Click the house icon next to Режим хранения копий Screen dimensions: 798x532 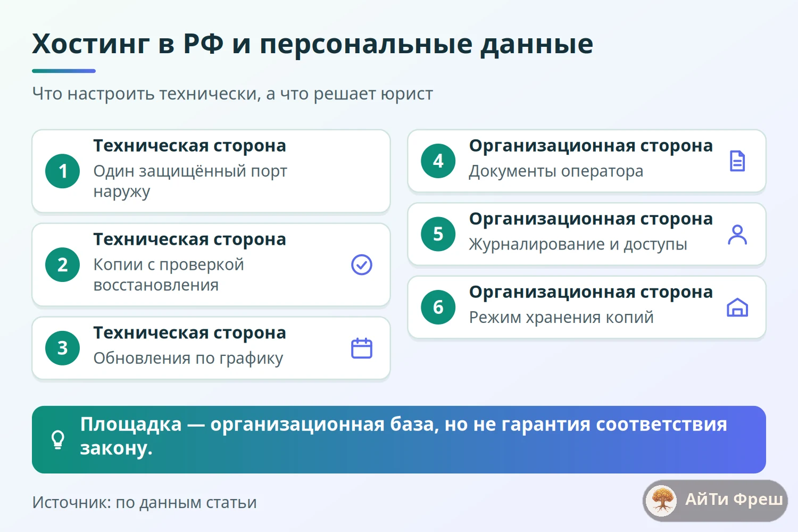point(737,307)
